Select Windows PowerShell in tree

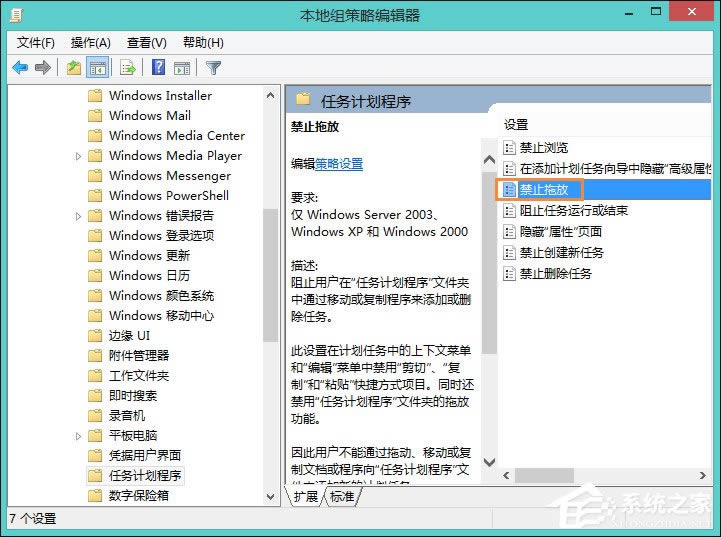pos(169,196)
